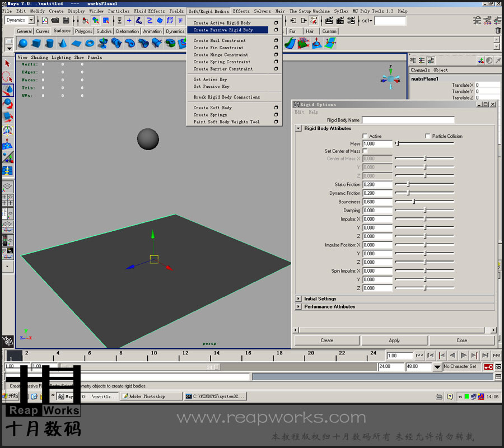This screenshot has width=504, height=448.
Task: Click the single perspective layout icon
Action: point(8,186)
